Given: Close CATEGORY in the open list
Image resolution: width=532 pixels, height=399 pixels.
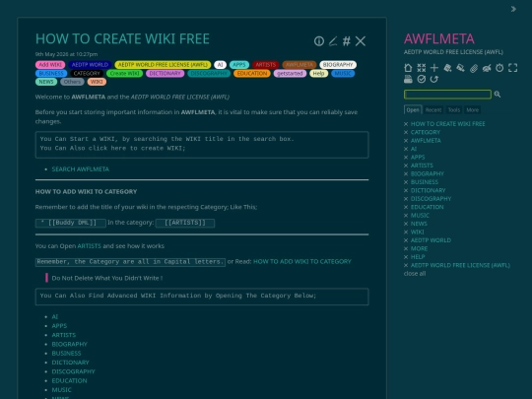Looking at the screenshot, I should point(406,132).
